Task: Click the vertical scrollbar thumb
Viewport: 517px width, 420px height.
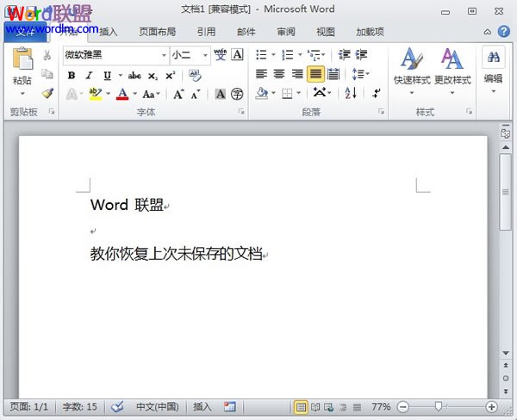Action: tap(505, 192)
